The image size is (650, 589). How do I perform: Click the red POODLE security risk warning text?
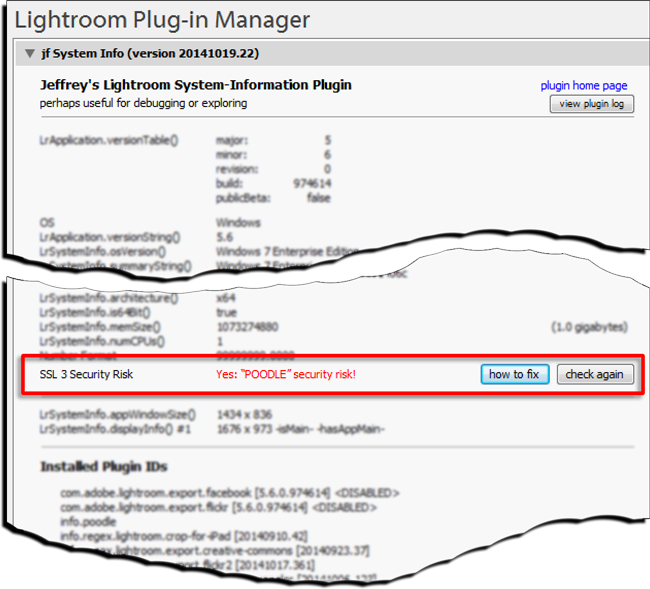coord(286,374)
